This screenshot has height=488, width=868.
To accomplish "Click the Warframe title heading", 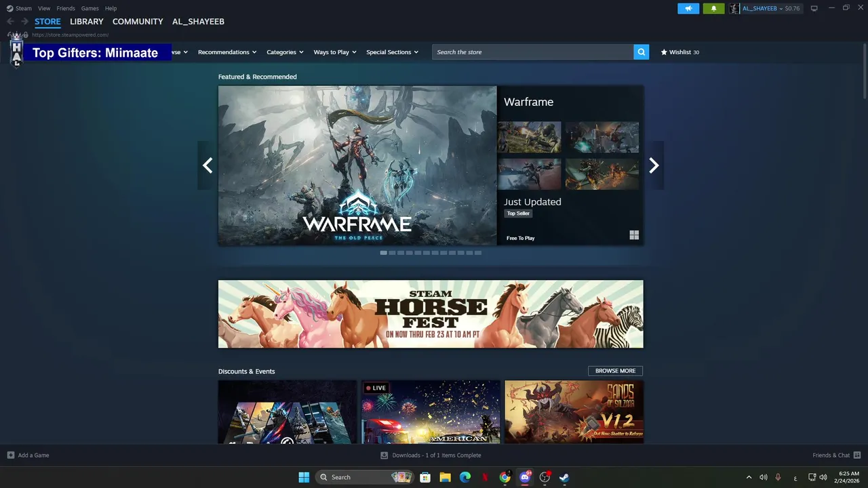I will 528,102.
